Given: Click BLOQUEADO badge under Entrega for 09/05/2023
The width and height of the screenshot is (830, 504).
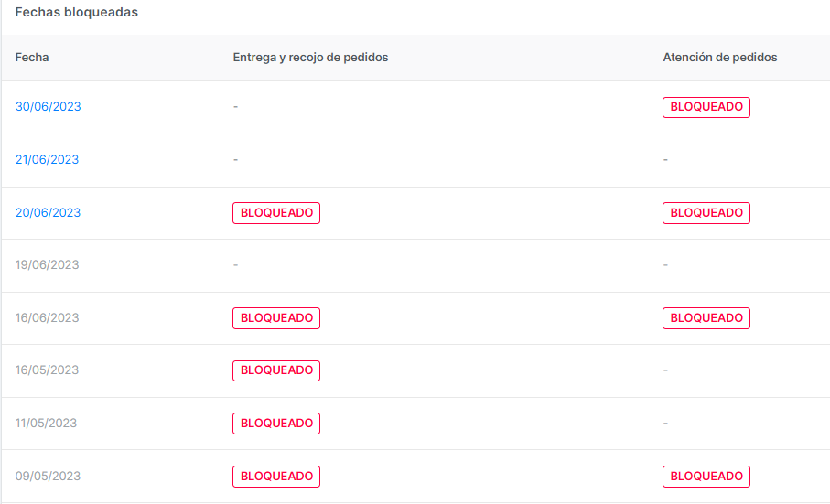Looking at the screenshot, I should point(276,477).
